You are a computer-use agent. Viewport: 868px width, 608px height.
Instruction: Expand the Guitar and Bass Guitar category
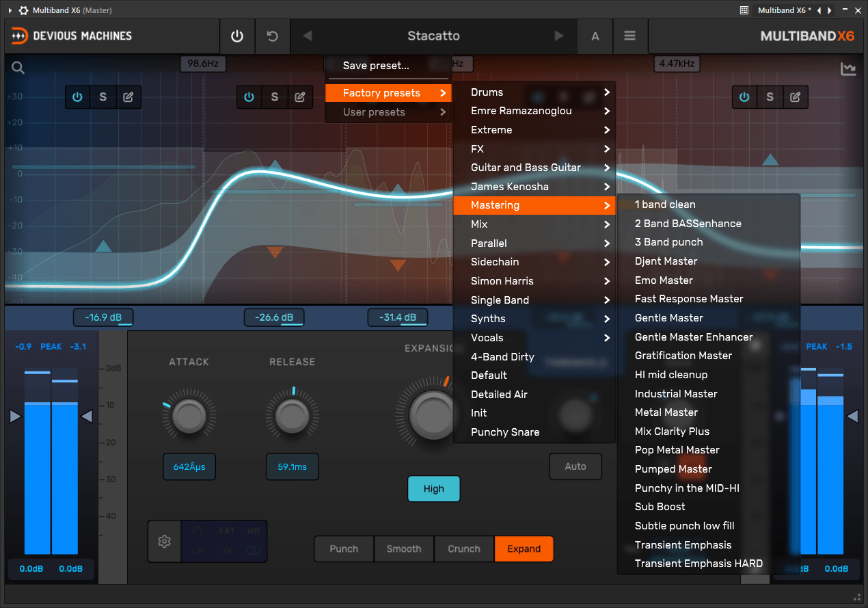click(x=534, y=168)
